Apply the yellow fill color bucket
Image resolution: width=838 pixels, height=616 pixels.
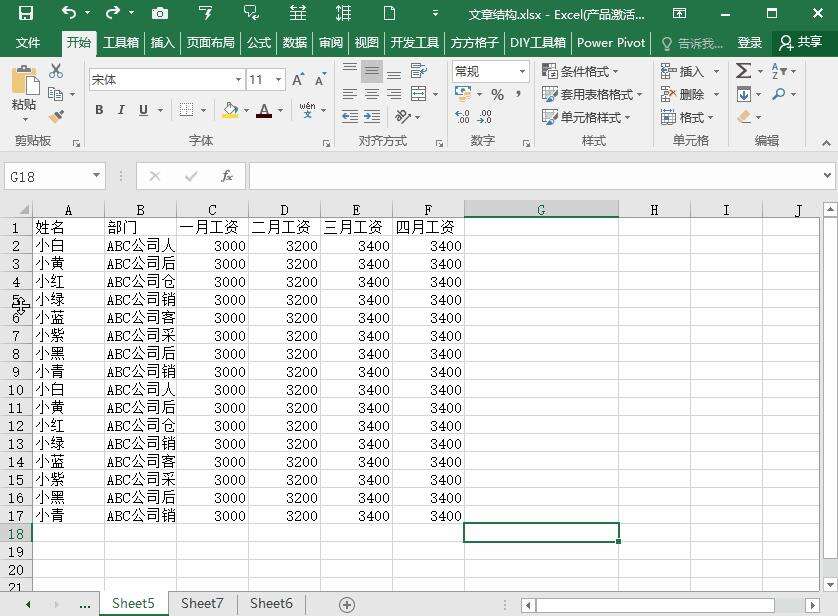(x=231, y=110)
